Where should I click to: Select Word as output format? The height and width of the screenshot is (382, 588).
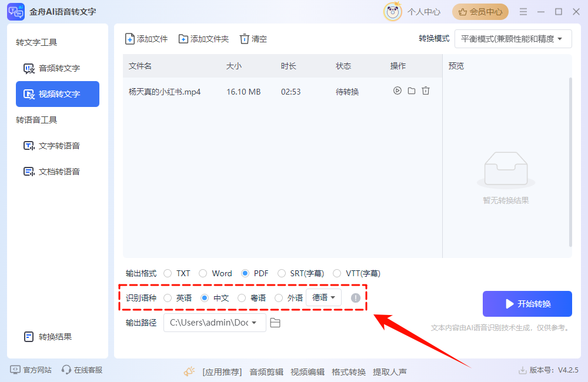click(203, 273)
